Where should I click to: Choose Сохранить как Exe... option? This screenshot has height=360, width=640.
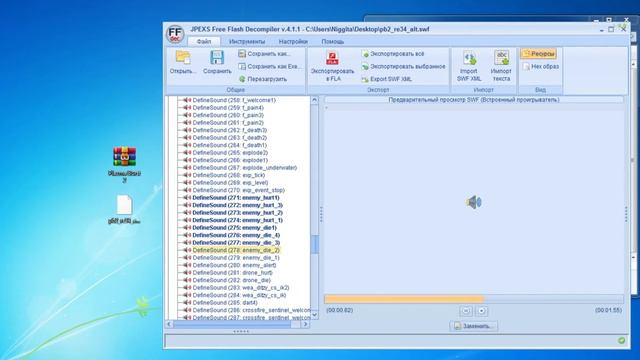coord(270,67)
